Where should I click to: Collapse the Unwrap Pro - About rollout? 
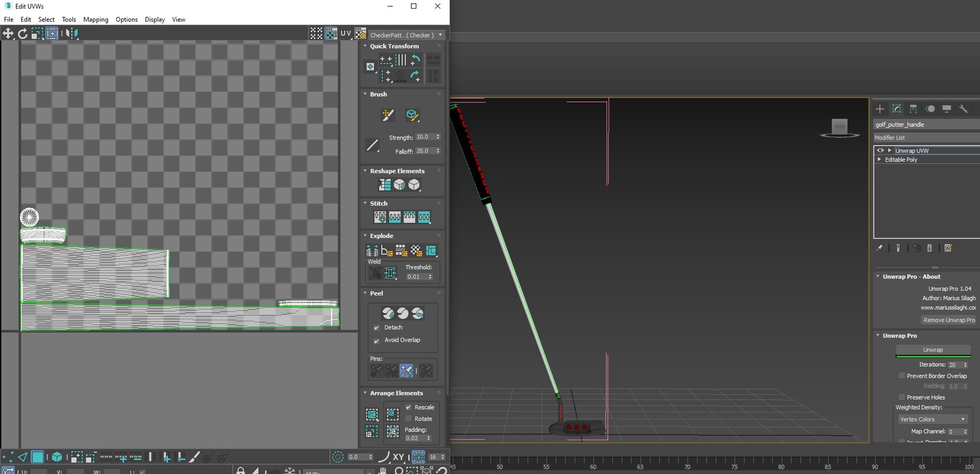click(878, 277)
